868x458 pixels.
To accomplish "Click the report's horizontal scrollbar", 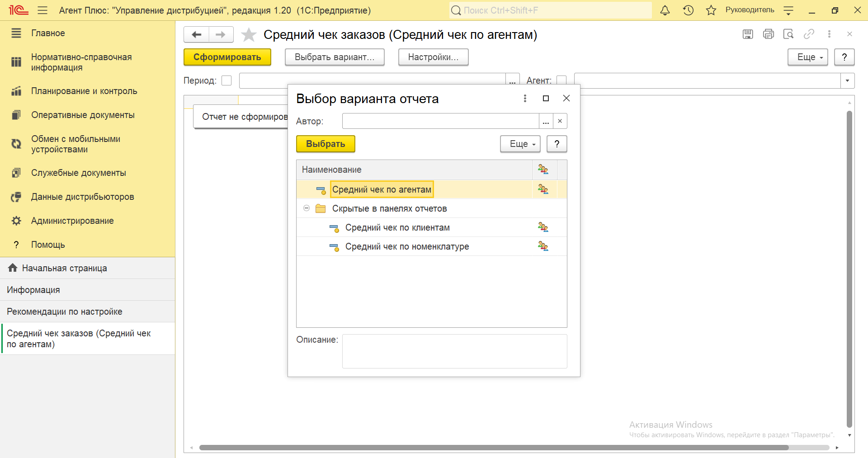I will point(494,448).
